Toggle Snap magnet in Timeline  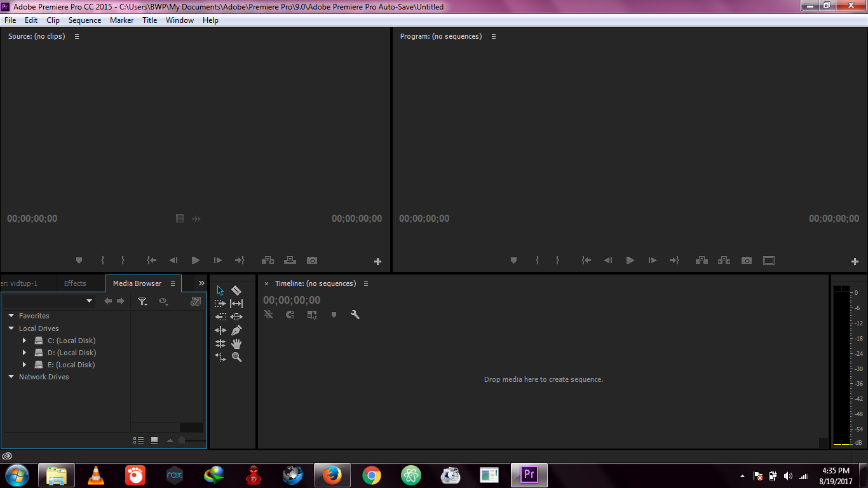(290, 315)
